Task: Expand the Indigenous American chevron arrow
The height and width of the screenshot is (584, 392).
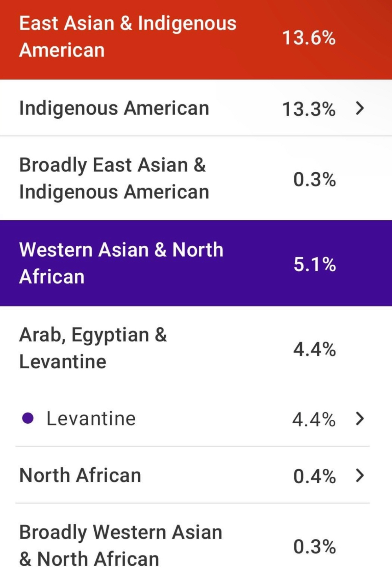Action: (x=360, y=108)
